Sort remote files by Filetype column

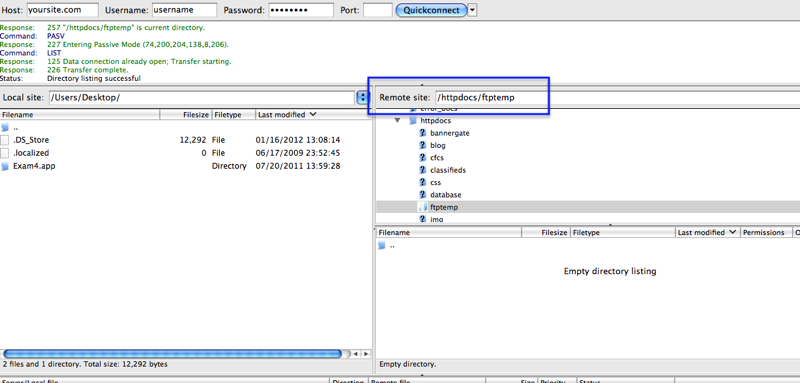click(x=623, y=233)
